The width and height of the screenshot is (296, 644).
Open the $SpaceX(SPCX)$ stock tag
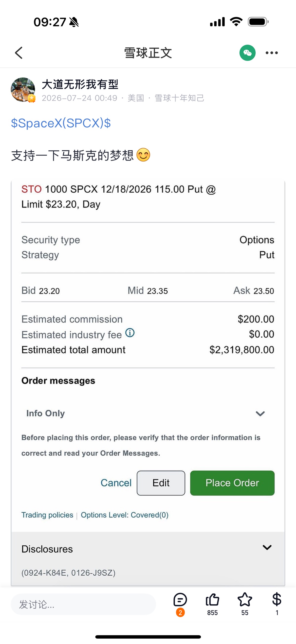[61, 123]
